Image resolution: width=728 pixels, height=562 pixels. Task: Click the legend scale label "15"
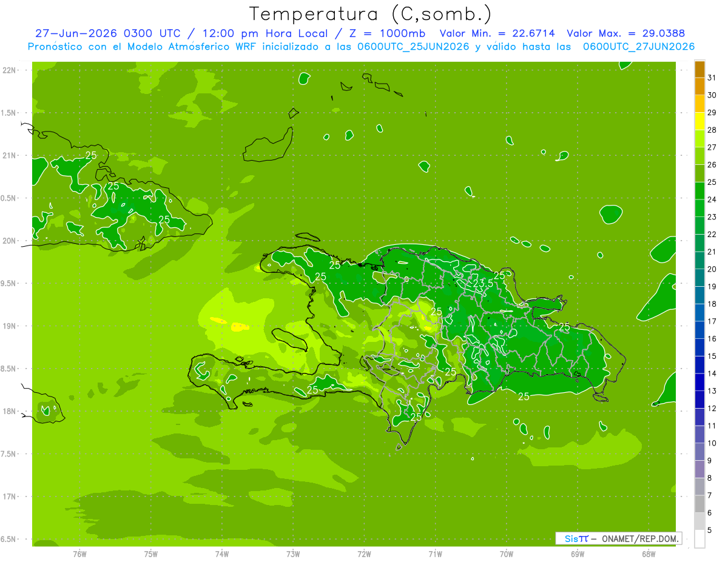pos(712,356)
